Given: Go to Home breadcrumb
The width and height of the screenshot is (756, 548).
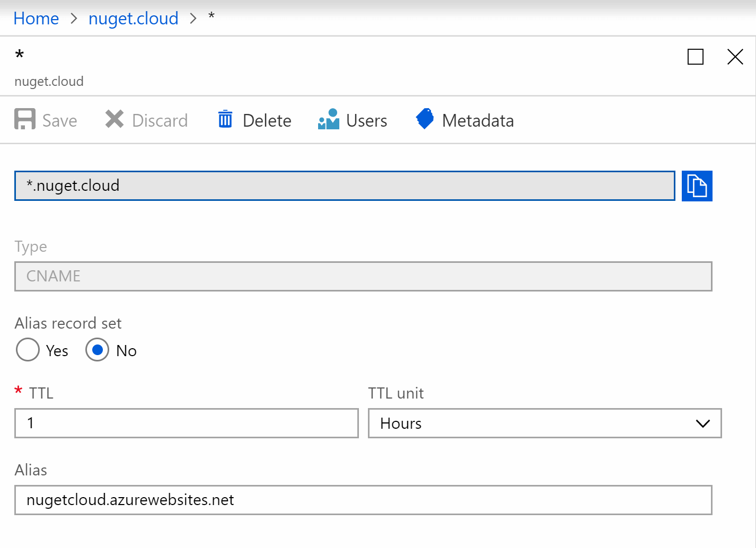Looking at the screenshot, I should (x=36, y=19).
